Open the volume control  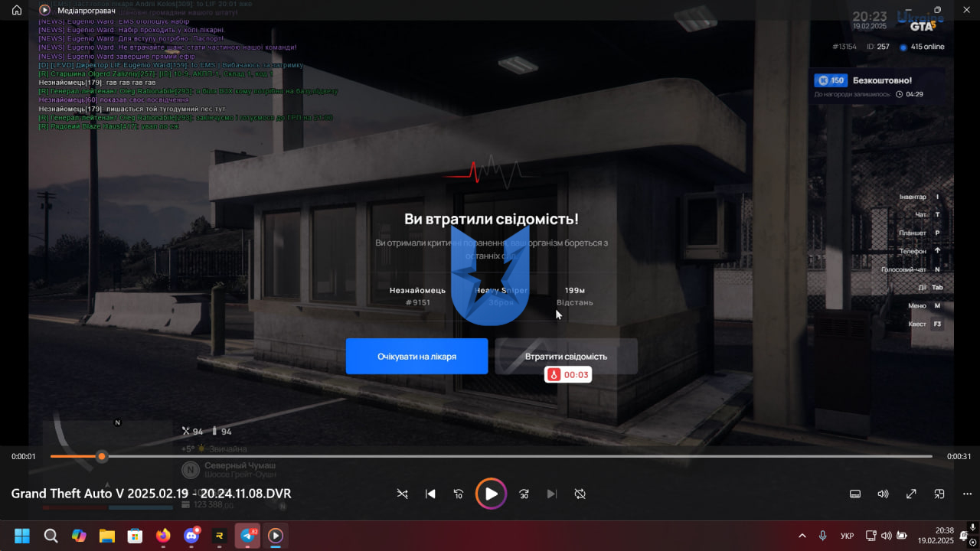pos(883,494)
